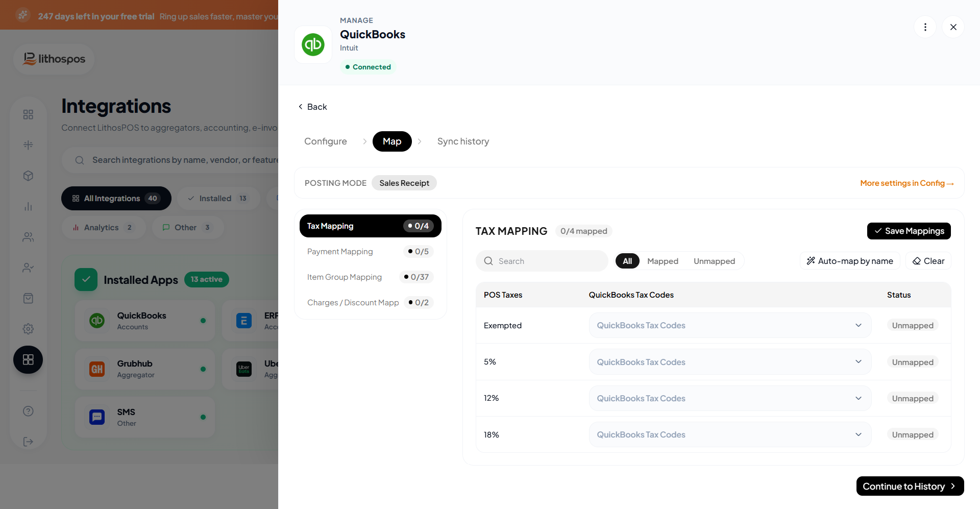Close the QuickBooks manage panel

click(x=953, y=27)
